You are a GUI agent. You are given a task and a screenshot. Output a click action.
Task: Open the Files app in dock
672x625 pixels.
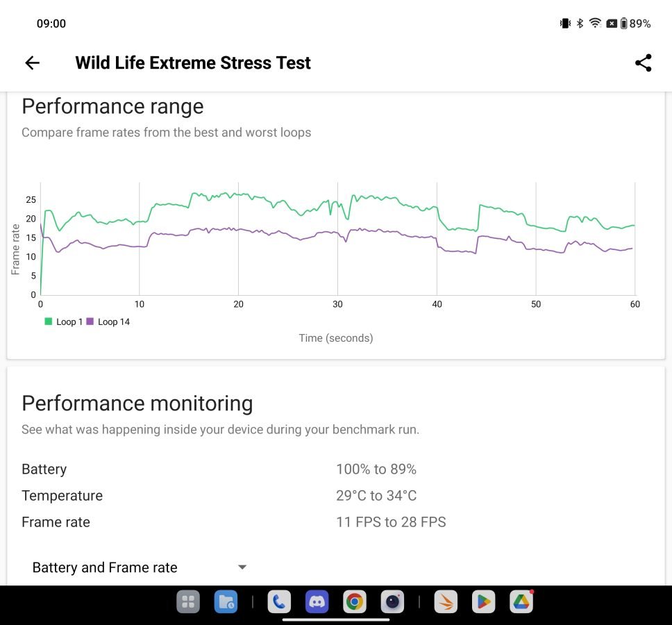pyautogui.click(x=225, y=601)
